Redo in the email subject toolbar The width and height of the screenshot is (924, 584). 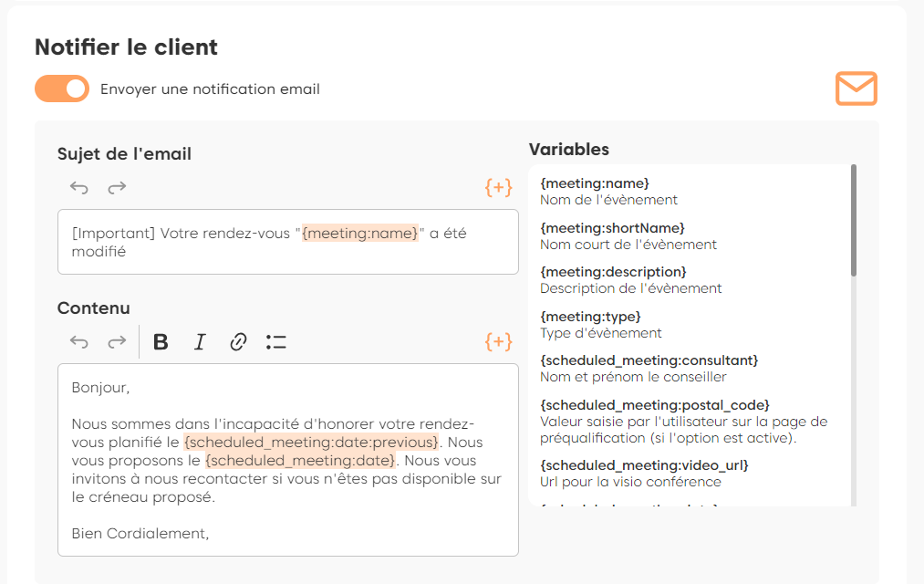117,188
